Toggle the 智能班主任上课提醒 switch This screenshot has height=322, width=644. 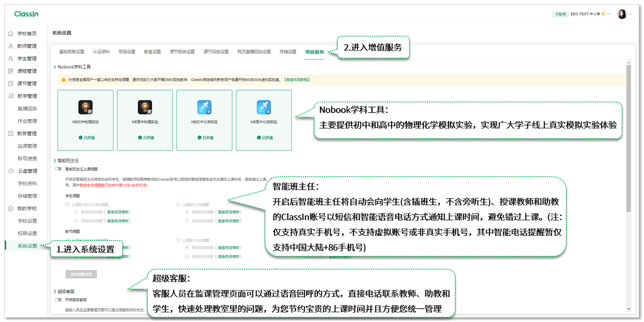(x=58, y=169)
